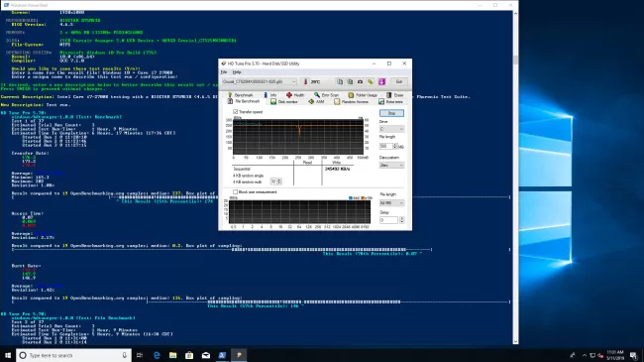This screenshot has width=644, height=362.
Task: Open the Random Access tab
Action: point(352,101)
